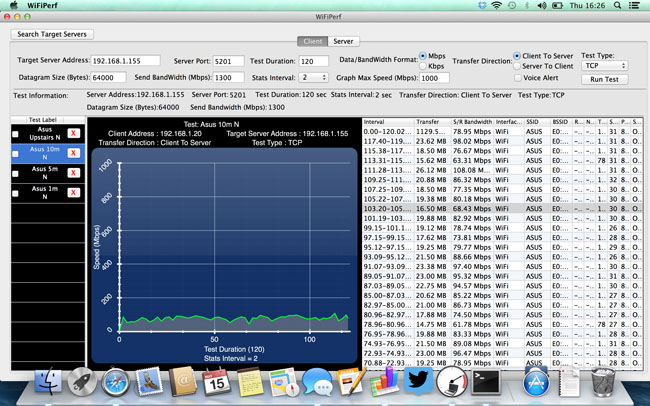Screen dimensions: 650x406
Task: Open Test Type TCP dropdown
Action: pos(605,66)
